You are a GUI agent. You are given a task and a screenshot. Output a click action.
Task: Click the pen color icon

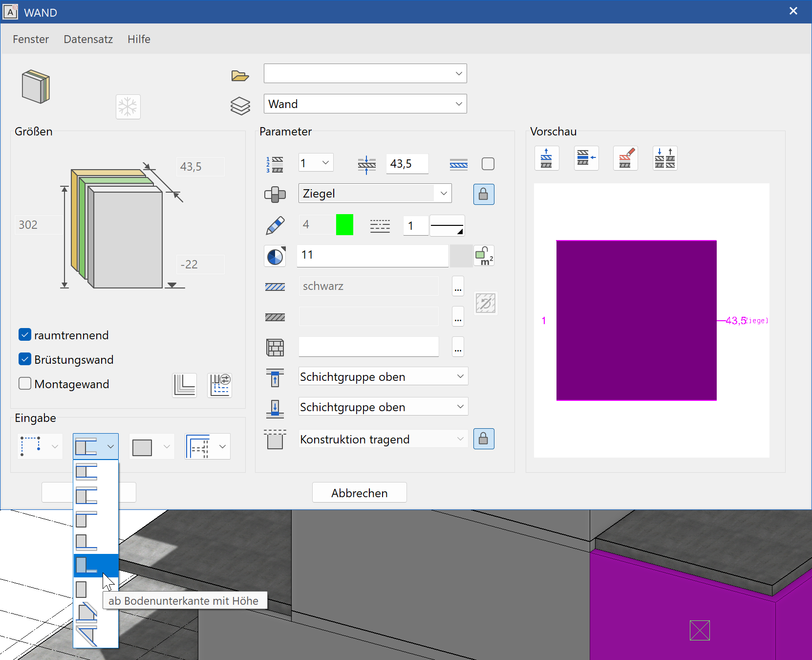275,225
